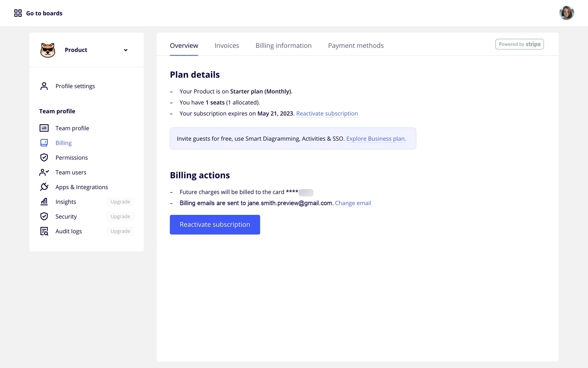Click the Team users icon

click(x=44, y=172)
